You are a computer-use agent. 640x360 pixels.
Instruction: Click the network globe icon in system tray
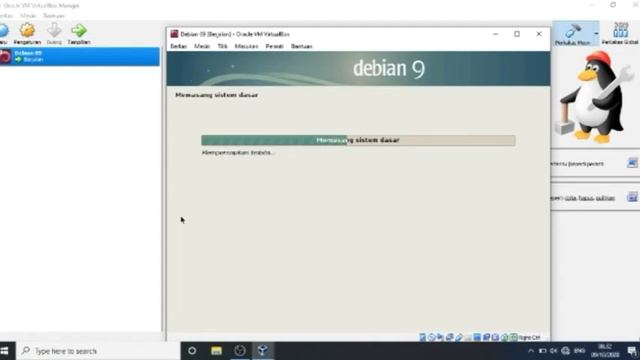[x=565, y=351]
